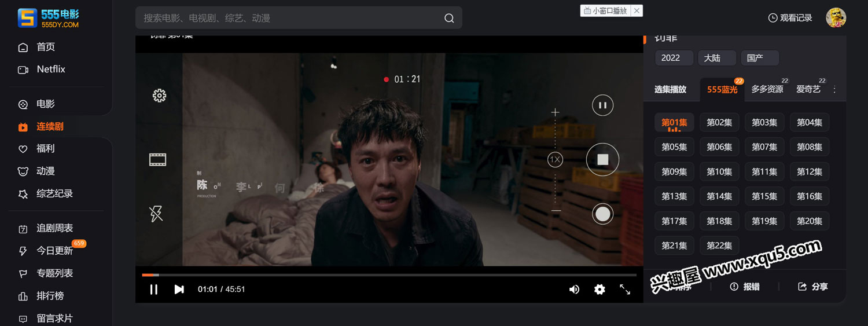Screen dimensions: 868x326
Task: Select episode 第20集
Action: pyautogui.click(x=810, y=221)
